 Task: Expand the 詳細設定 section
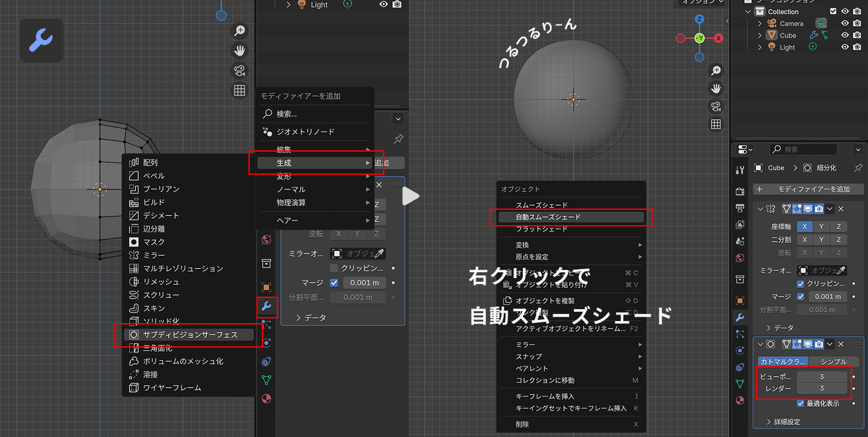[x=783, y=422]
